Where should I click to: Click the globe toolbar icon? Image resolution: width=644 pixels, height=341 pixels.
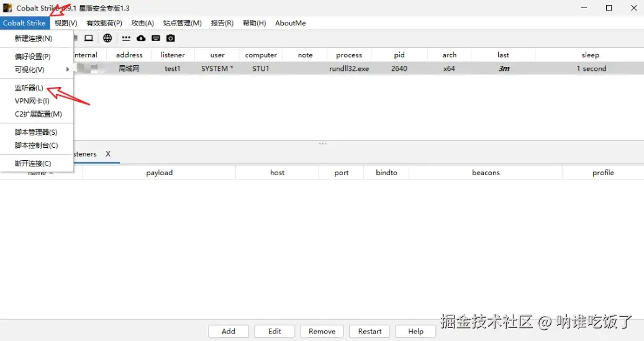107,39
